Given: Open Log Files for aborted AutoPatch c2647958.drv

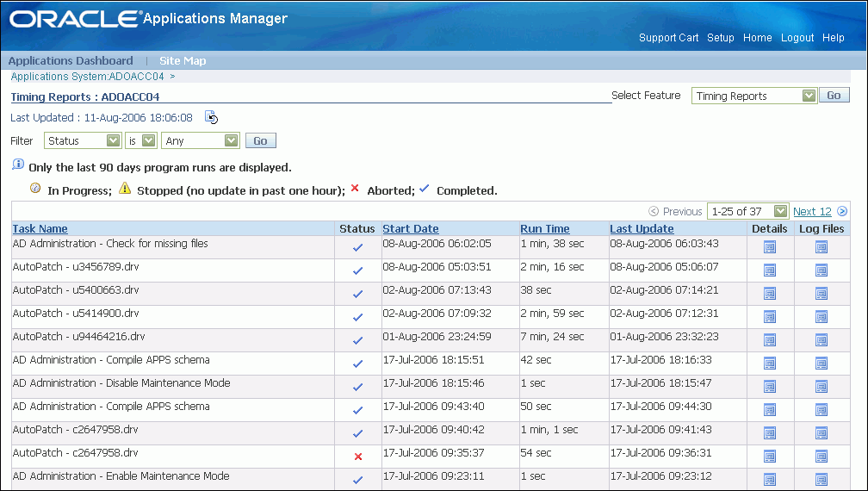Looking at the screenshot, I should coord(821,457).
